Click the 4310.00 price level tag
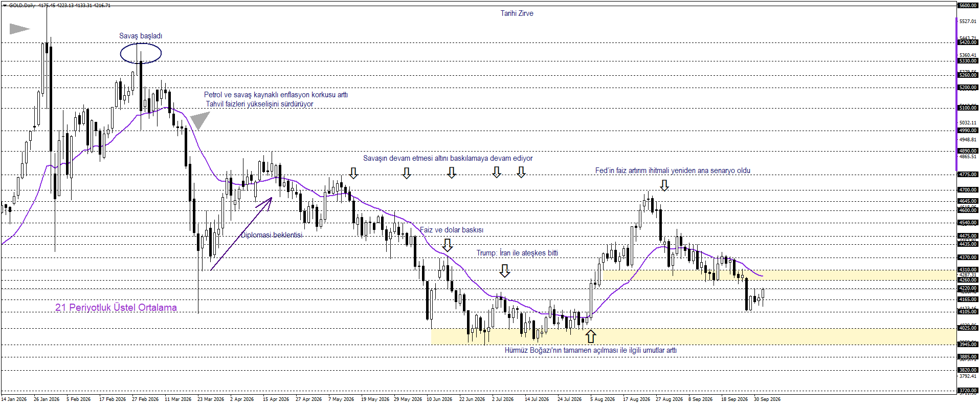Viewport: 980px width, 405px height. point(968,270)
